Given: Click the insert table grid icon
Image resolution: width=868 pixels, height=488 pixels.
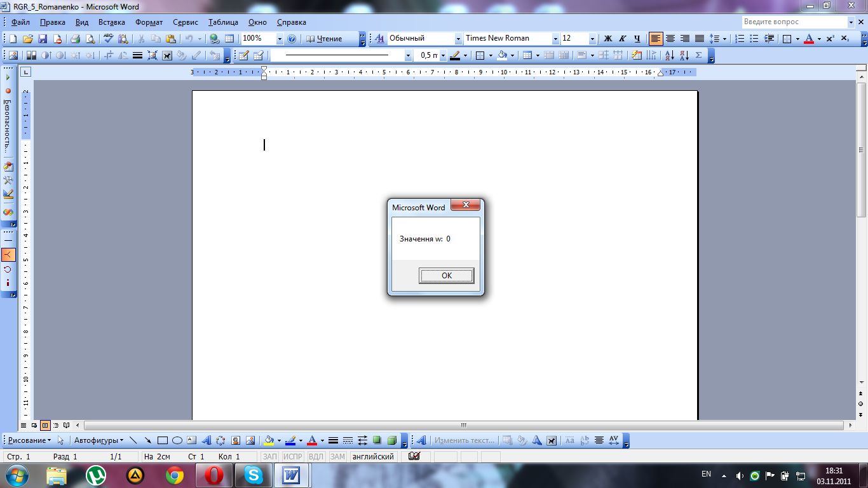Looking at the screenshot, I should coord(229,39).
